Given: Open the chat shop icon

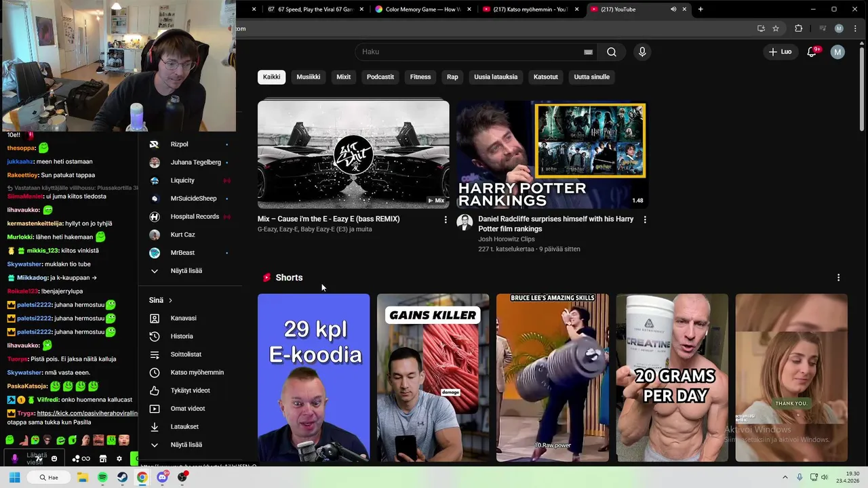Looking at the screenshot, I should click(x=103, y=459).
